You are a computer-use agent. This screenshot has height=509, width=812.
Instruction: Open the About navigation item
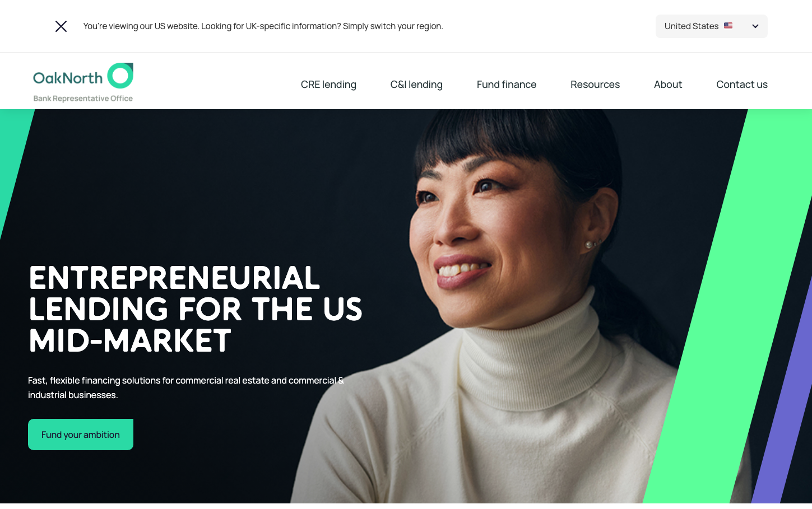(x=668, y=85)
